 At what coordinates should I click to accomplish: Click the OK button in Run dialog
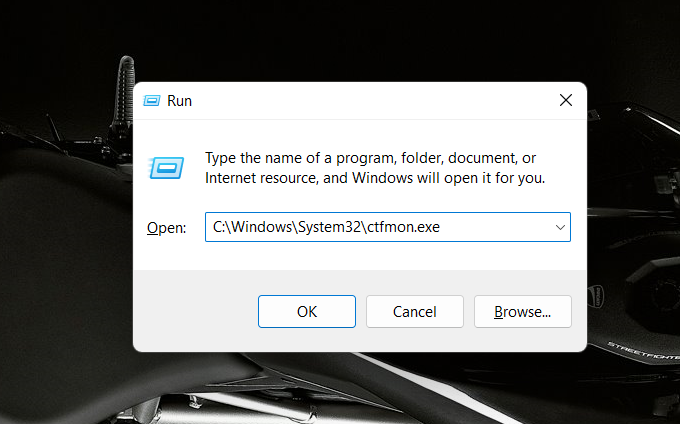[x=307, y=311]
